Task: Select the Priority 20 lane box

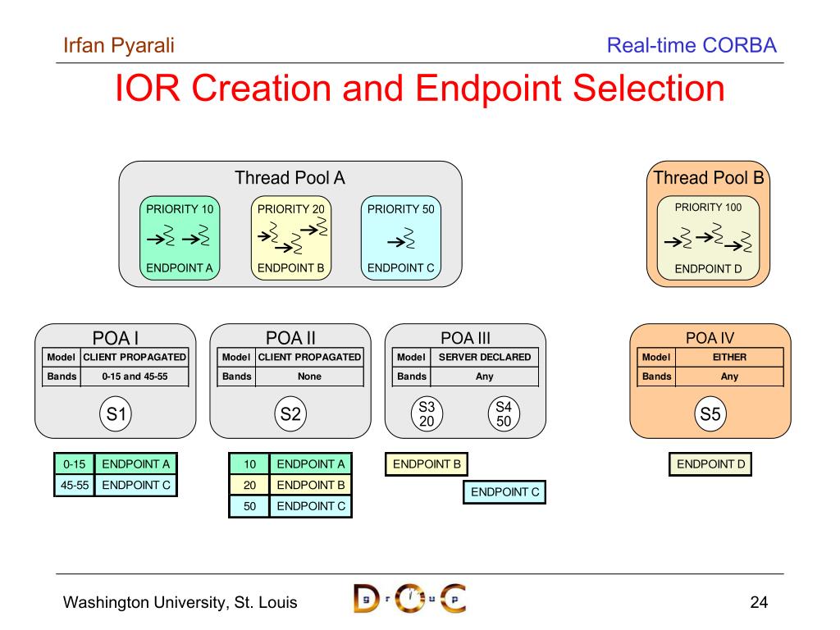Action: 291,238
